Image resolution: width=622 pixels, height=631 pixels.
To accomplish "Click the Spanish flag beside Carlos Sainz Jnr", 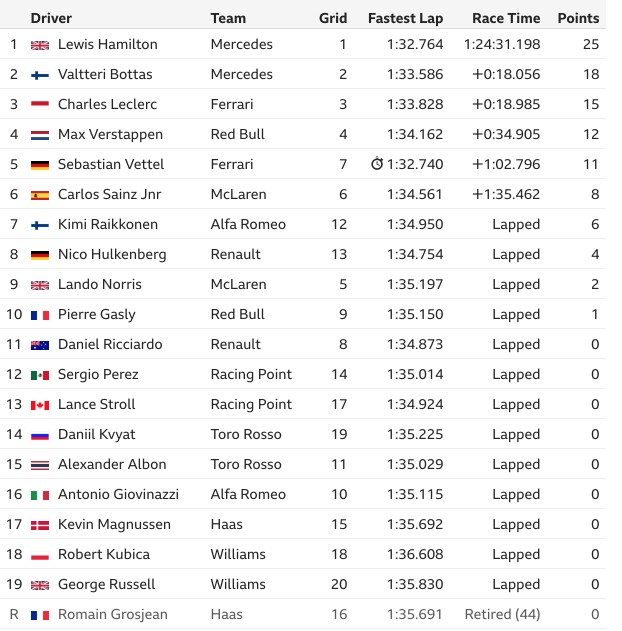I will (x=40, y=195).
